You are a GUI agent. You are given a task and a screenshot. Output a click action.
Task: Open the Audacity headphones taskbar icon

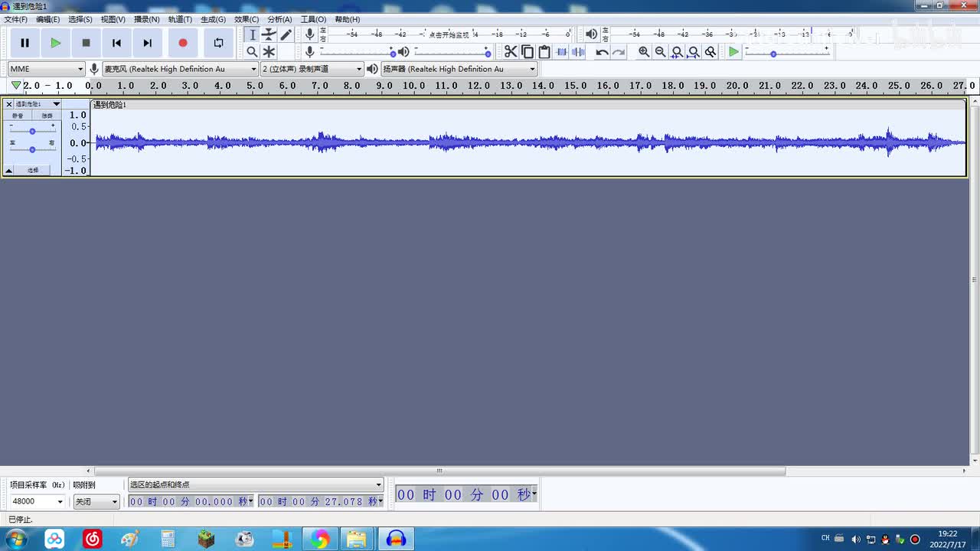pyautogui.click(x=396, y=540)
